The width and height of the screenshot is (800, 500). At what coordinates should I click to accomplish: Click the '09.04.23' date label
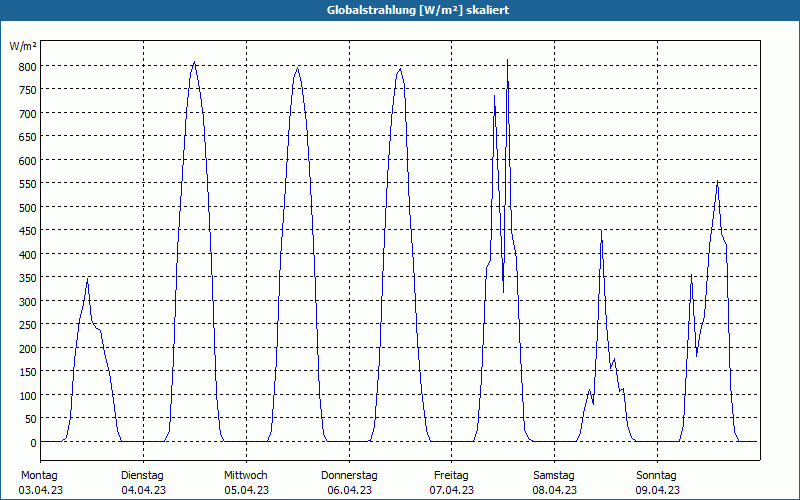tap(657, 490)
